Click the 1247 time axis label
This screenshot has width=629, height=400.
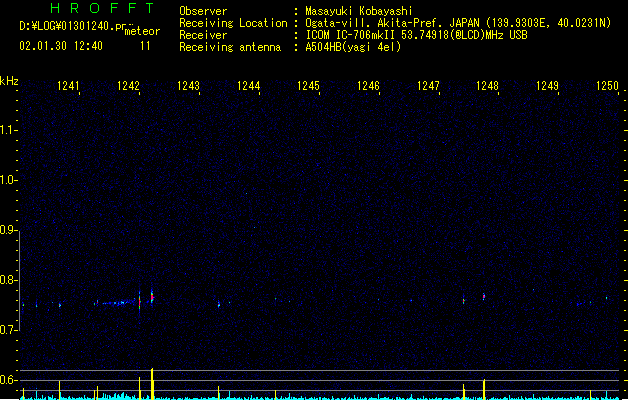click(x=428, y=86)
